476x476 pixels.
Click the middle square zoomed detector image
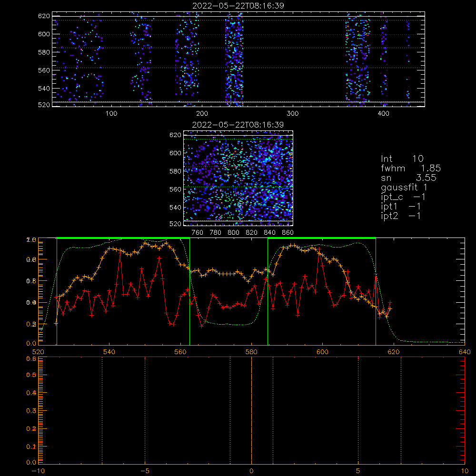tap(238, 178)
